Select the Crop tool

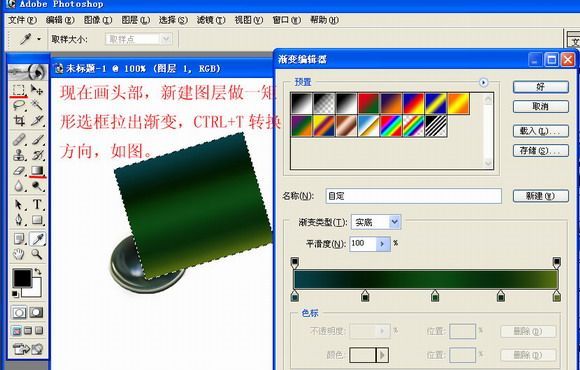(x=18, y=121)
